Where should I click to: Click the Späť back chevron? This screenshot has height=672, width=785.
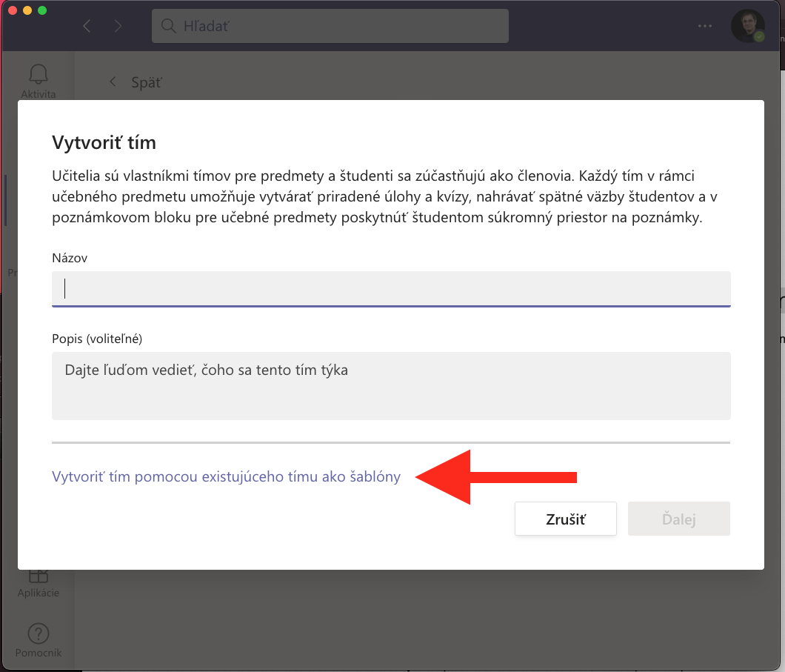(113, 82)
